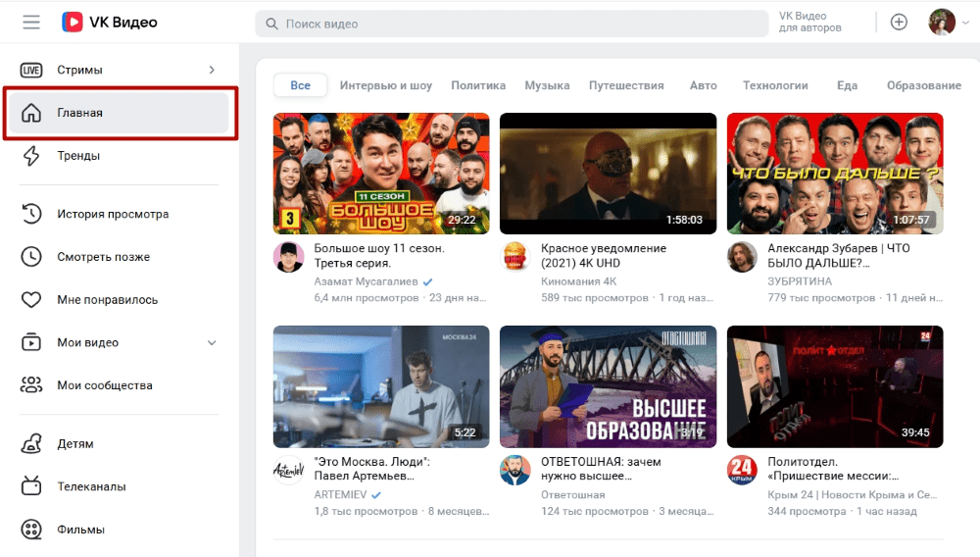Click the plus upload video icon
This screenshot has height=557, width=980.
pos(899,23)
